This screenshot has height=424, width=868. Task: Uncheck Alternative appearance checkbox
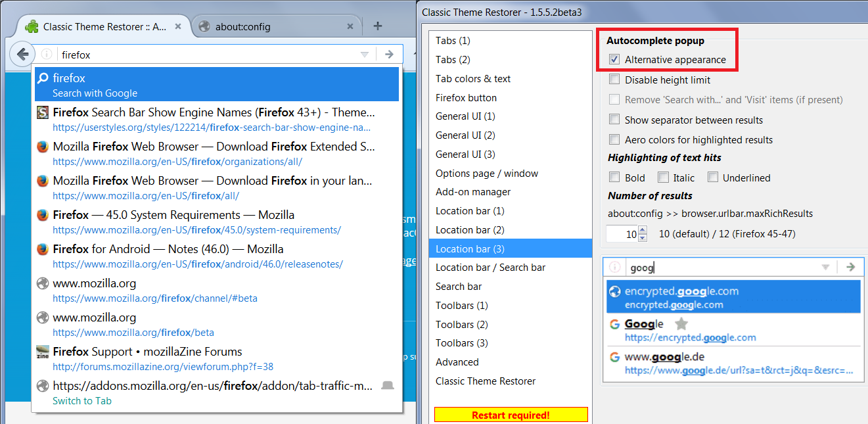[x=614, y=60]
